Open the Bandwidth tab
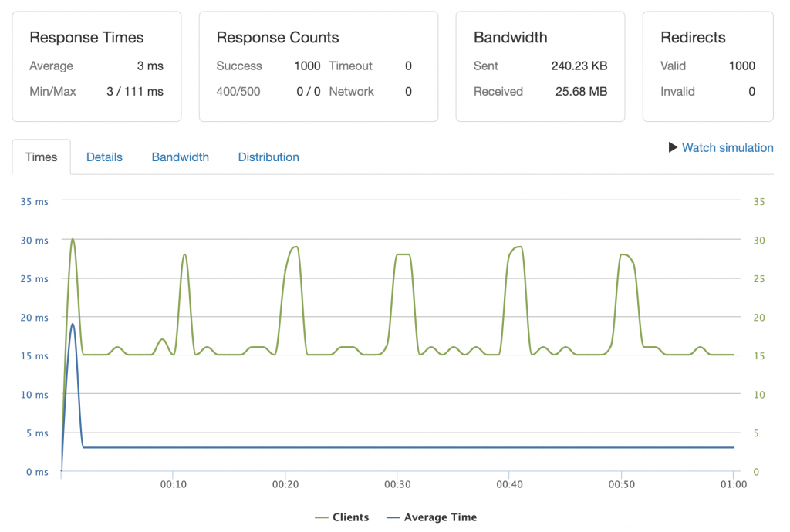The width and height of the screenshot is (790, 532). coord(181,157)
